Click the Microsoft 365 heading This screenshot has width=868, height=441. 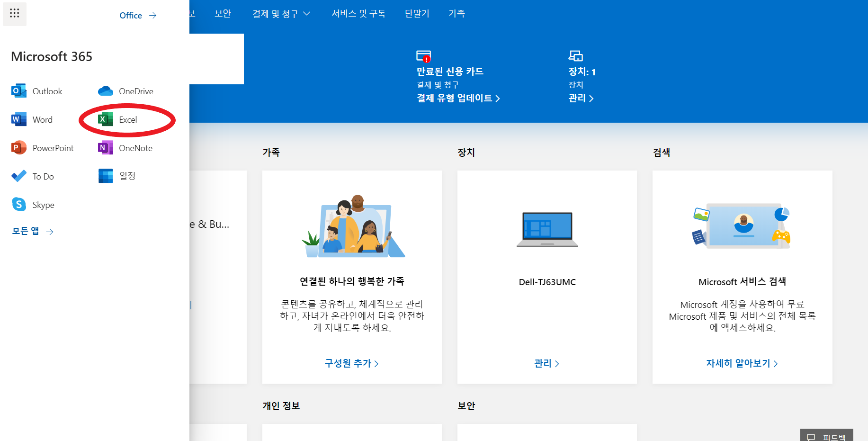[x=52, y=56]
